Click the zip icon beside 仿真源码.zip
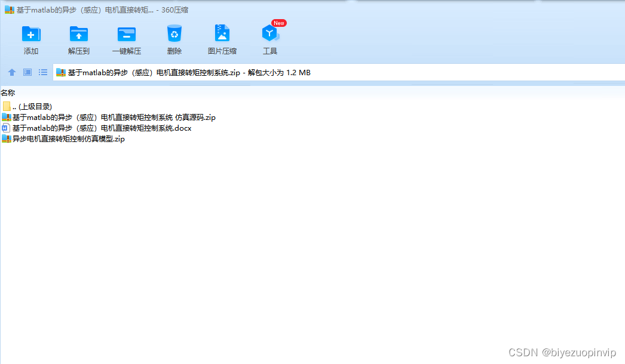This screenshot has width=625, height=364. 7,117
